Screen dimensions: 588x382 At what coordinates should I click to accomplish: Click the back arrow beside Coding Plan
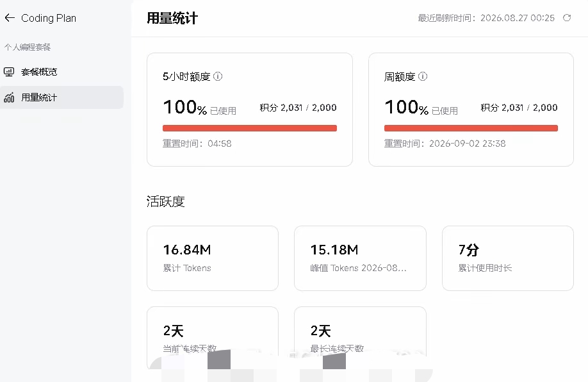[x=10, y=18]
